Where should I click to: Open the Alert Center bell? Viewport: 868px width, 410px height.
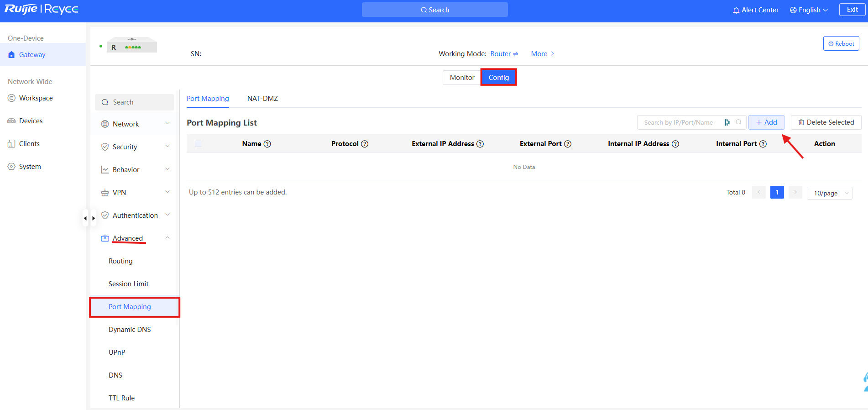coord(736,10)
